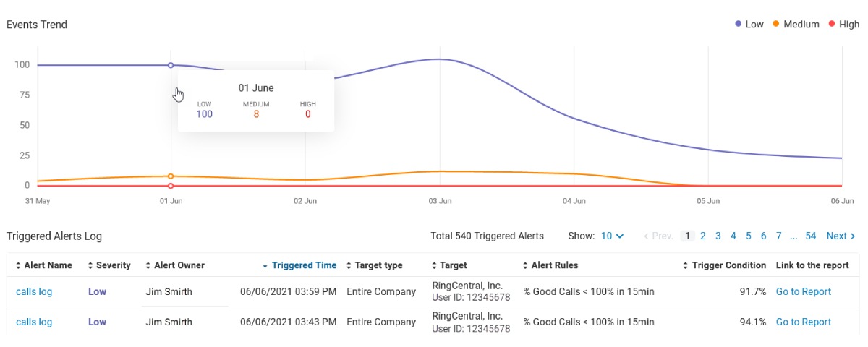
Task: Sort by Trigger Condition column arrows
Action: [686, 265]
